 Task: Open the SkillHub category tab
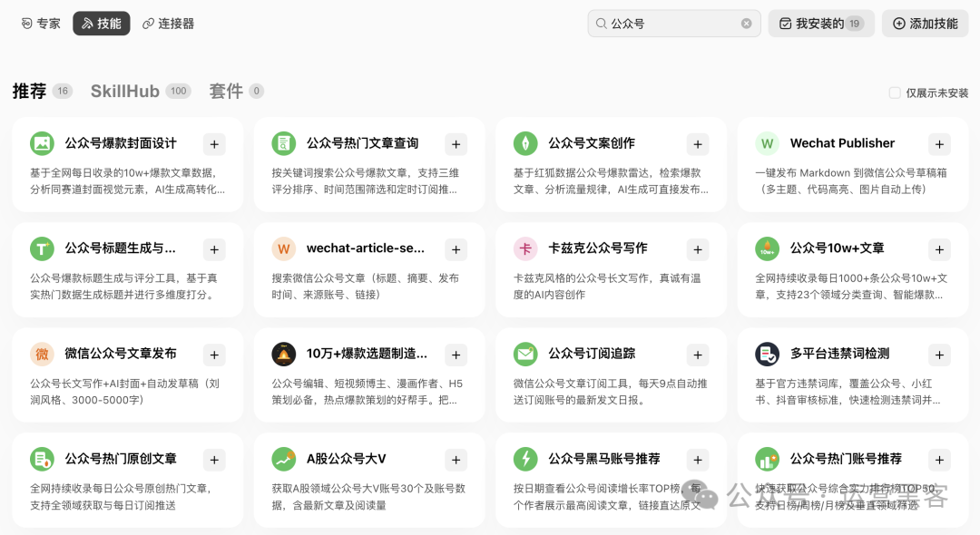click(x=141, y=92)
